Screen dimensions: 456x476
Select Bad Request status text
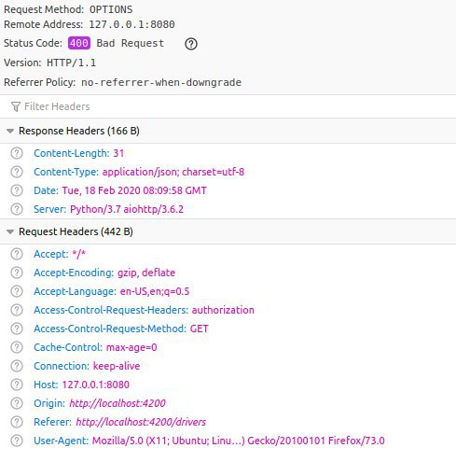[x=131, y=43]
